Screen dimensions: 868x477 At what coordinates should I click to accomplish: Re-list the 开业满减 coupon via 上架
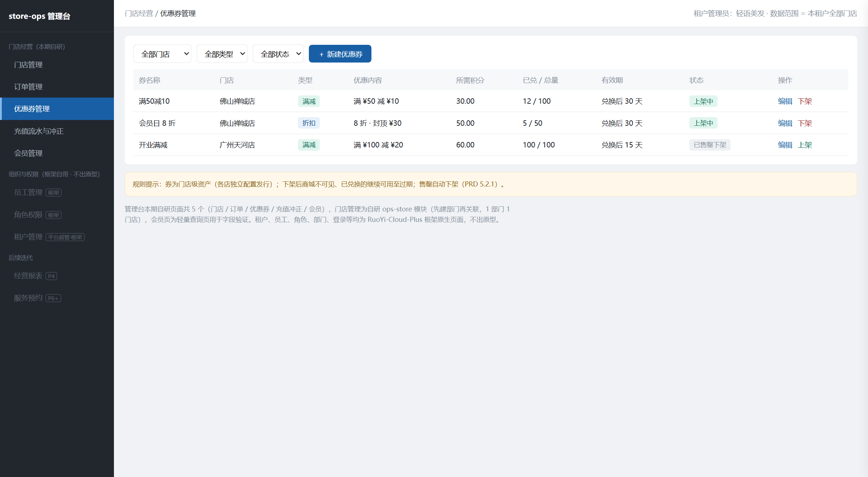pyautogui.click(x=805, y=145)
